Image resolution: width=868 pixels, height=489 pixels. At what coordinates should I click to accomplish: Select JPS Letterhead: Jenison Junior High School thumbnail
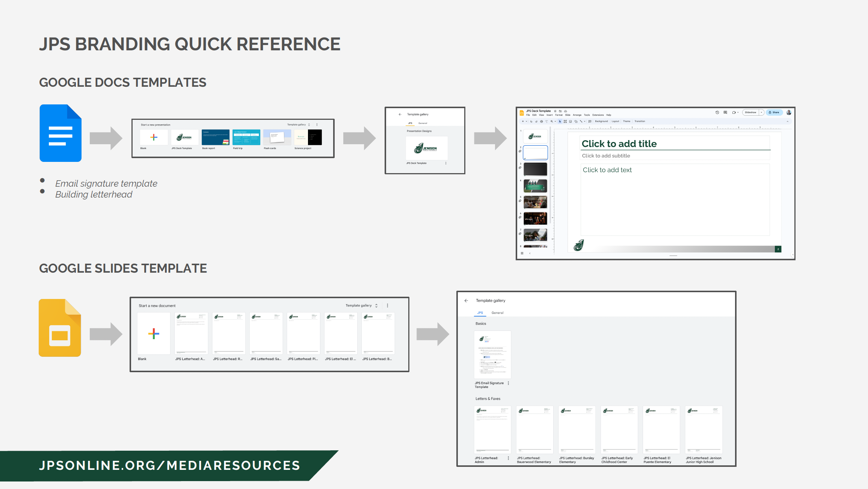[703, 430]
